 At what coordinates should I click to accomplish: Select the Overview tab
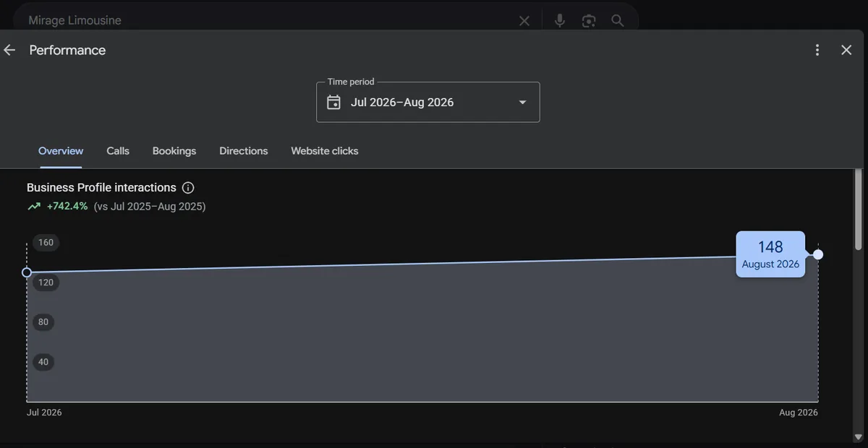pos(61,151)
